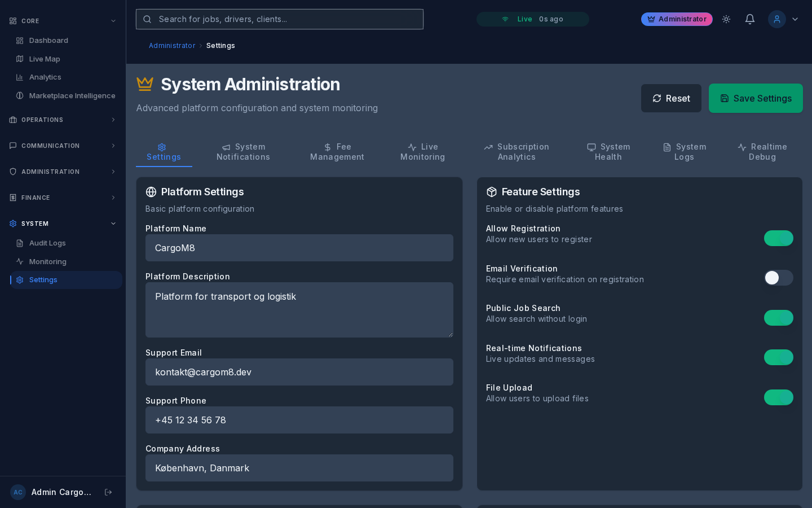This screenshot has width=812, height=508.
Task: Click the user avatar icon in header
Action: [776, 19]
